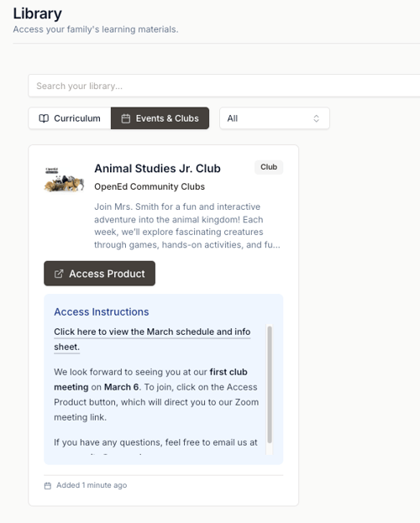This screenshot has height=523, width=420.
Task: Open the All filter dropdown
Action: pos(275,118)
